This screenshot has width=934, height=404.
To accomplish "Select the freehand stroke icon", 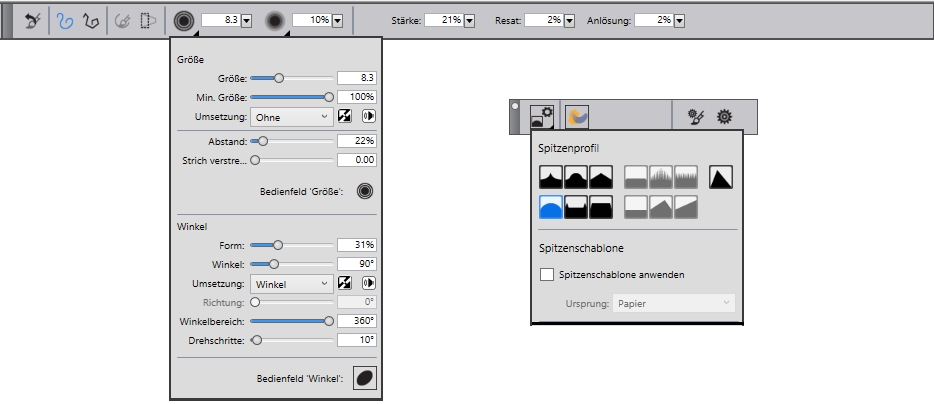I will click(67, 20).
